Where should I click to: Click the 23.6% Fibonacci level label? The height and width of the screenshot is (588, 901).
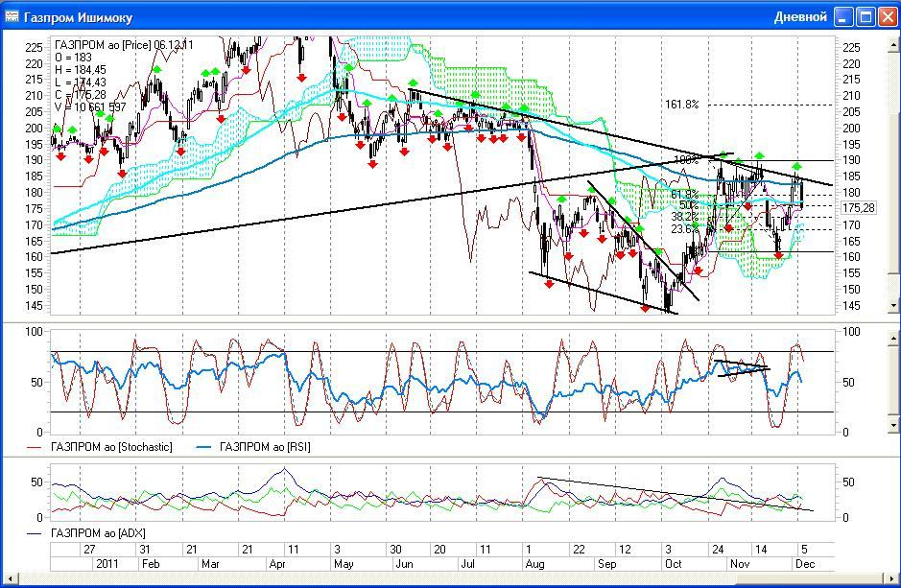[684, 229]
